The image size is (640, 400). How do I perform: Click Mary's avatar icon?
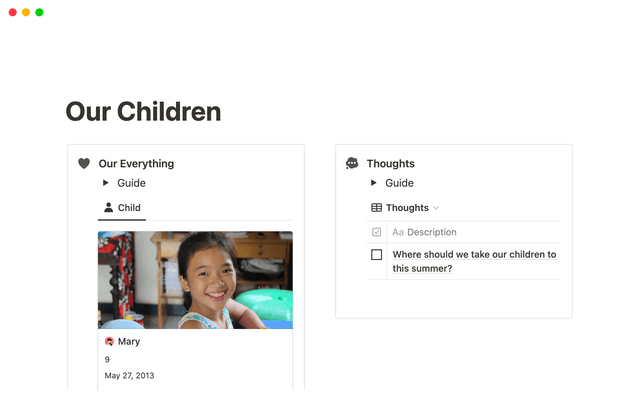pyautogui.click(x=109, y=341)
